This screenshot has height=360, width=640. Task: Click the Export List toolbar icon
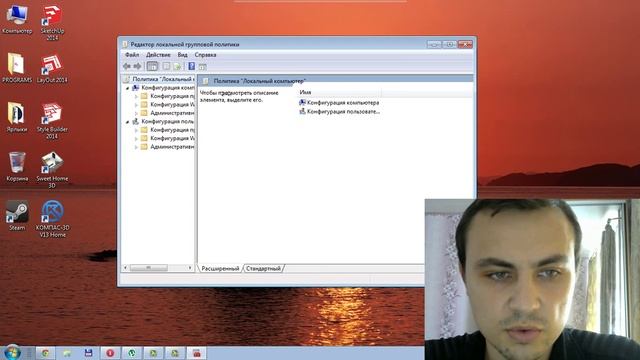(x=177, y=66)
